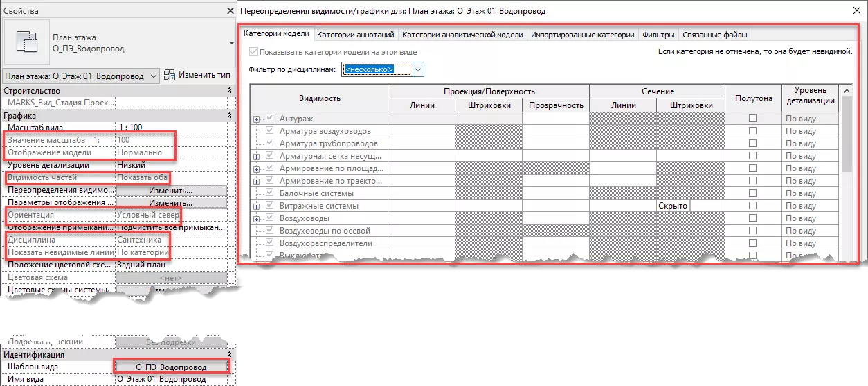Switch to the Фильтры tab
Viewport: 868px width, 386px height.
coord(658,35)
